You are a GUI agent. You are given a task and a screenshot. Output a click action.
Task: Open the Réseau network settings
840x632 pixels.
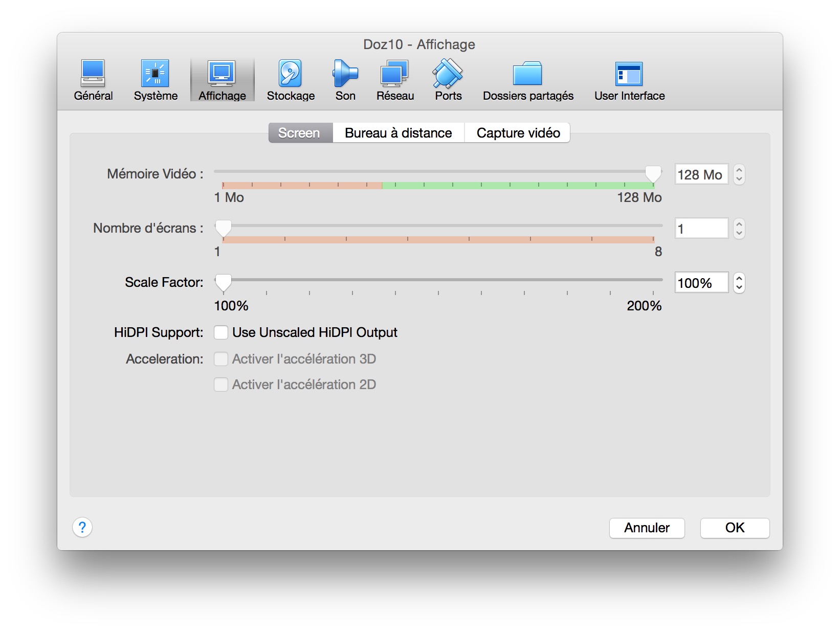coord(395,80)
